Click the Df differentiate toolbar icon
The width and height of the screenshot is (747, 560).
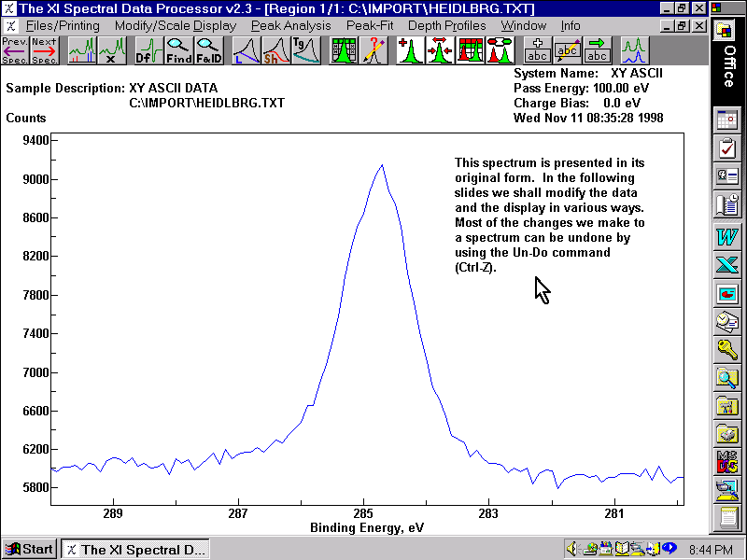tap(148, 49)
